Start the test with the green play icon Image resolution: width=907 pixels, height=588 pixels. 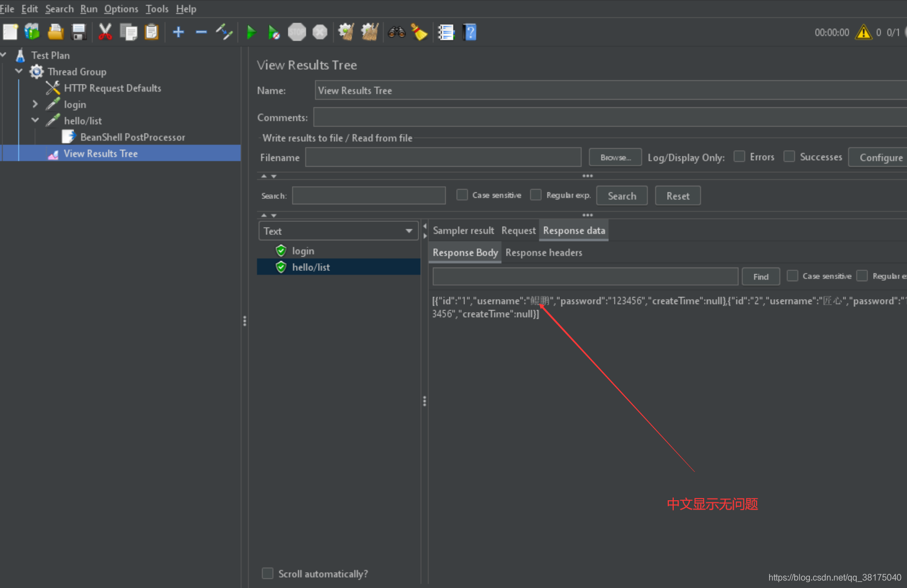tap(251, 32)
